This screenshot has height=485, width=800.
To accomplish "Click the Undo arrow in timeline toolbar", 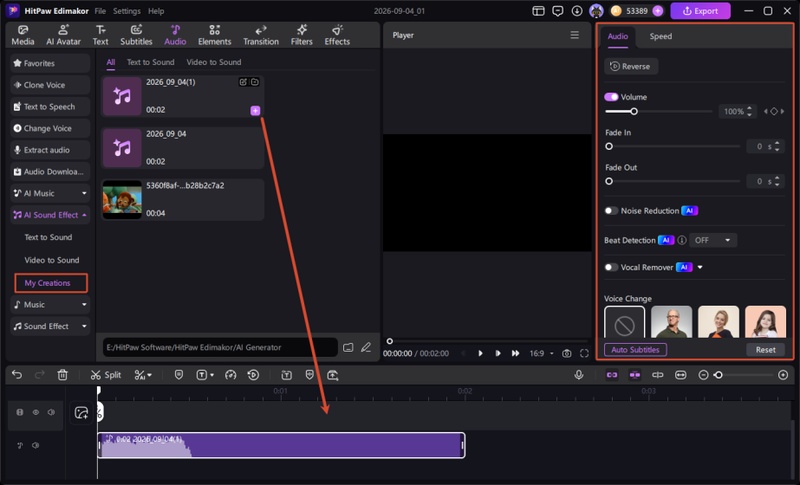I will pyautogui.click(x=17, y=375).
